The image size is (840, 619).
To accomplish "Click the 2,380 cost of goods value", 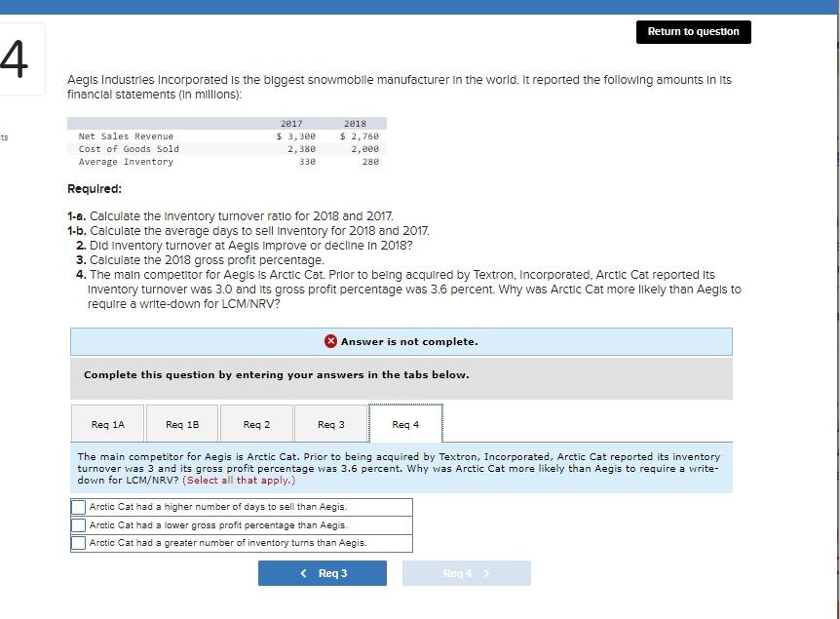I will point(302,148).
